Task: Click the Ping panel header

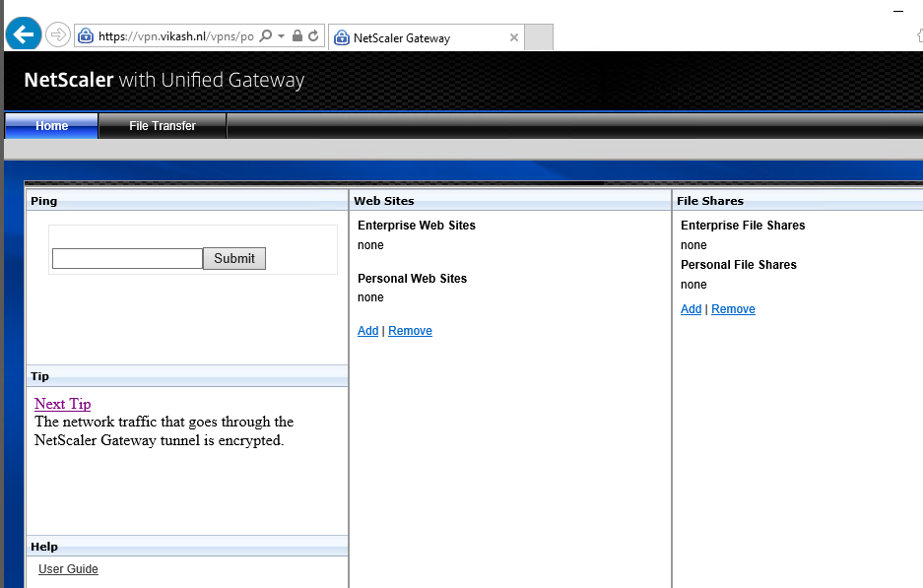Action: (x=187, y=201)
